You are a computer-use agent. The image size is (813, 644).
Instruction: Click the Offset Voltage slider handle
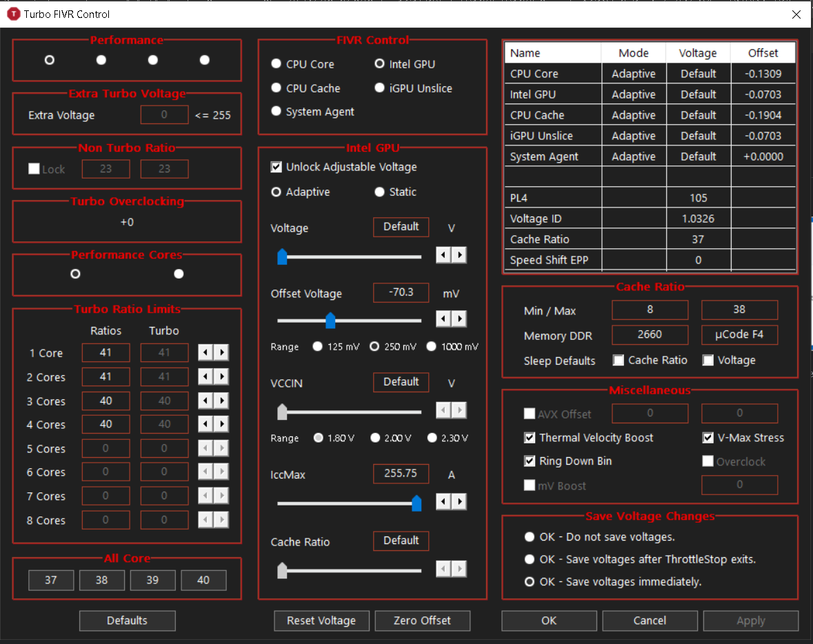click(x=330, y=321)
